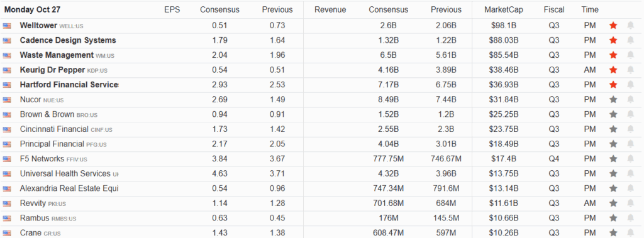
Task: Click the star icon for Alexandria Real Estate
Action: 613,188
